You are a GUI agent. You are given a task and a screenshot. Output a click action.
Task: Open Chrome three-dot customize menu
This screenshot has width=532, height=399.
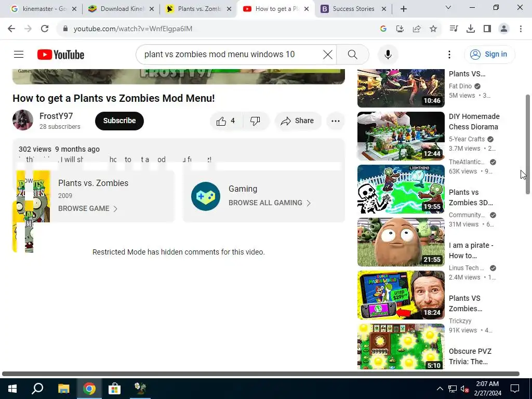tap(521, 29)
